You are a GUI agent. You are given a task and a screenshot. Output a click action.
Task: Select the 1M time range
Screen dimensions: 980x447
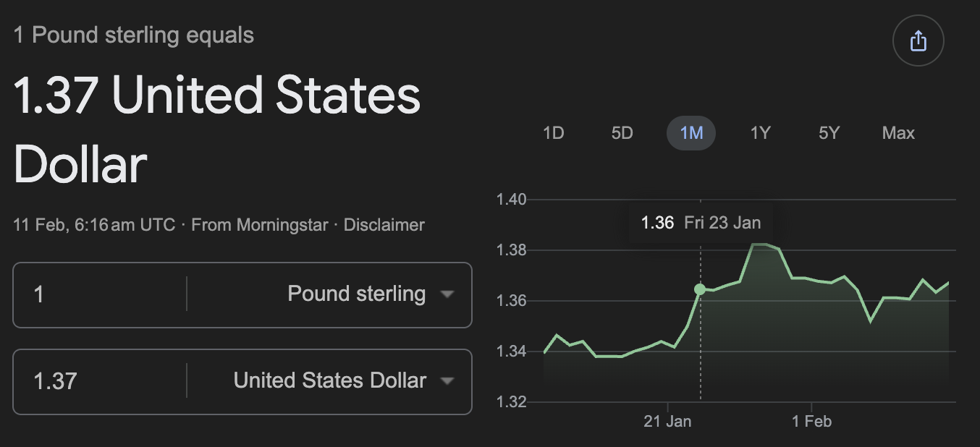(x=691, y=133)
